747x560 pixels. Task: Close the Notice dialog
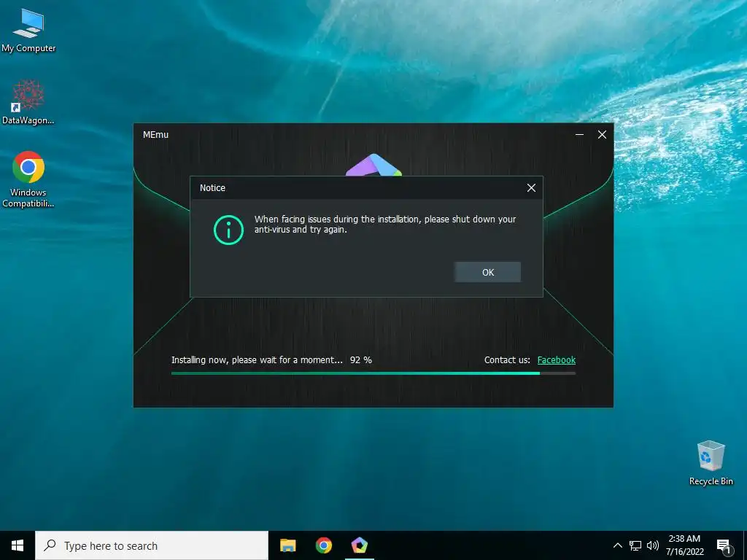pos(531,187)
